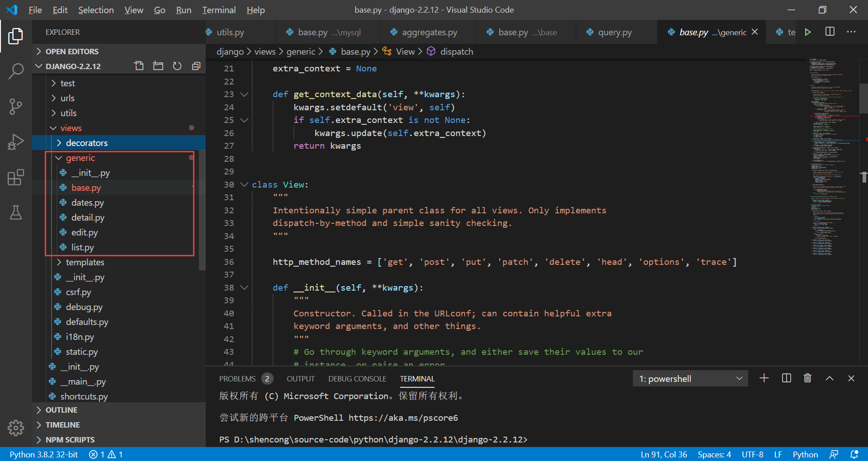This screenshot has height=461, width=868.
Task: Select Python 3.8.2 32-bit interpreter
Action: [x=44, y=454]
